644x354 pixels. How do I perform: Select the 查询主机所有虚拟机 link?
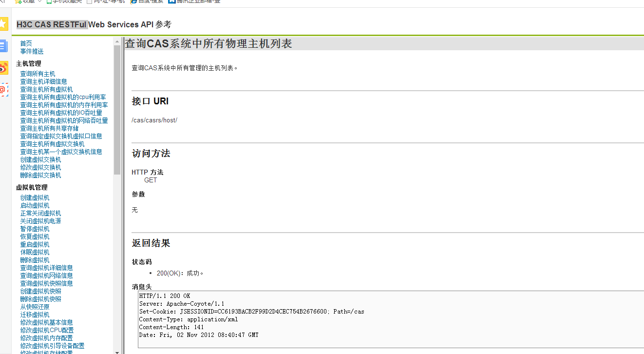(46, 89)
